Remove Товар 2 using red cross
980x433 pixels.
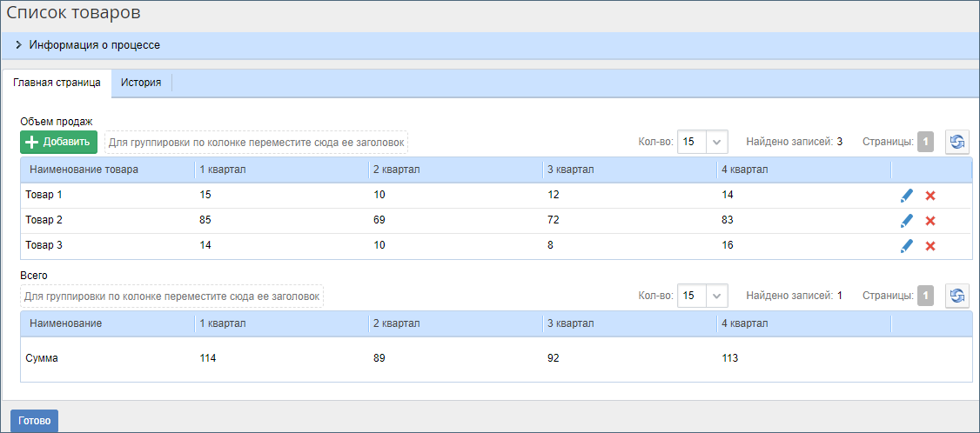[x=930, y=221]
